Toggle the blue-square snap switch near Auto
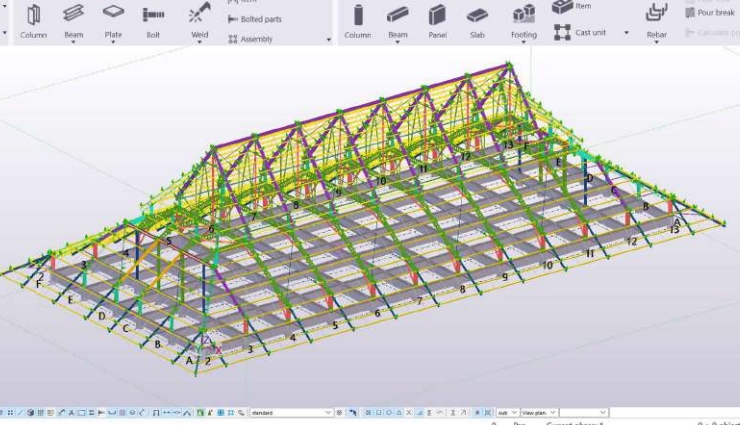 tap(477, 413)
